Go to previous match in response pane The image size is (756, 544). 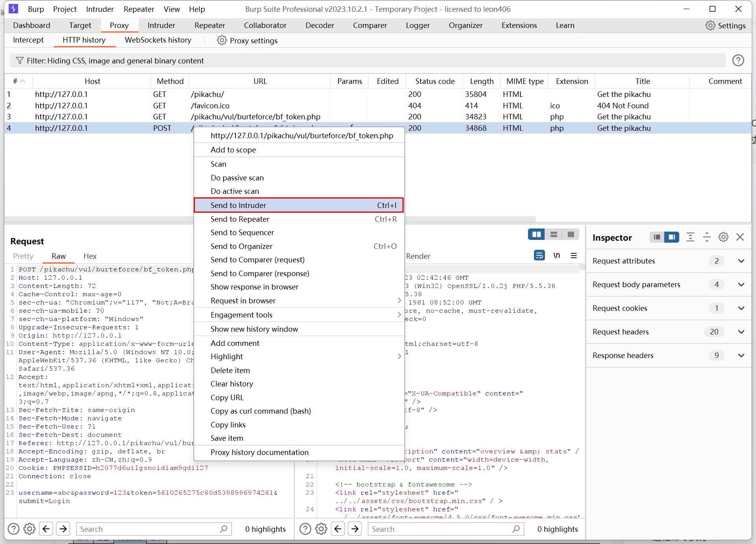338,529
